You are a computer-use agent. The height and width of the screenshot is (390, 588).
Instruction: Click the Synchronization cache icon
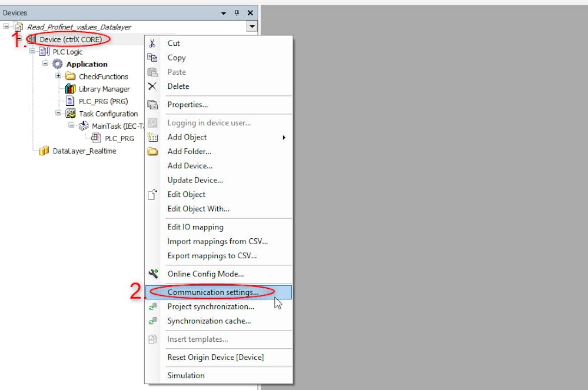pos(152,321)
